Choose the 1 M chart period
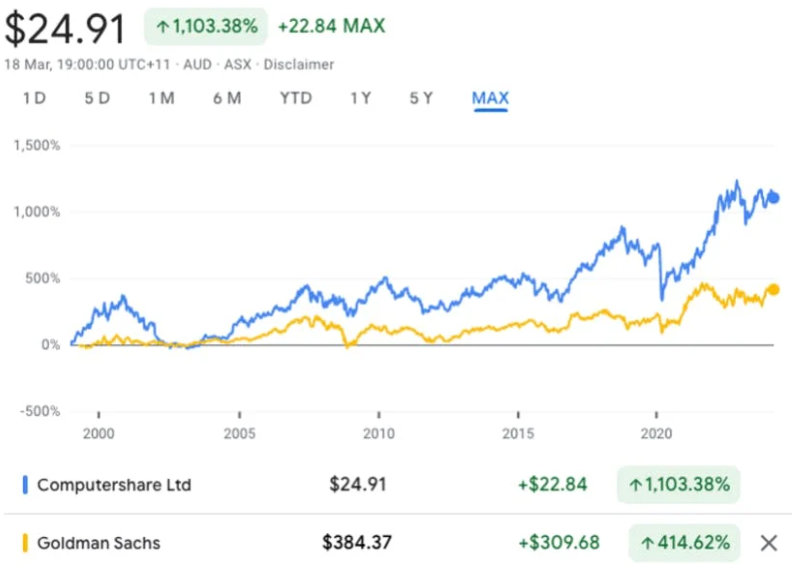This screenshot has width=808, height=583. click(x=162, y=98)
